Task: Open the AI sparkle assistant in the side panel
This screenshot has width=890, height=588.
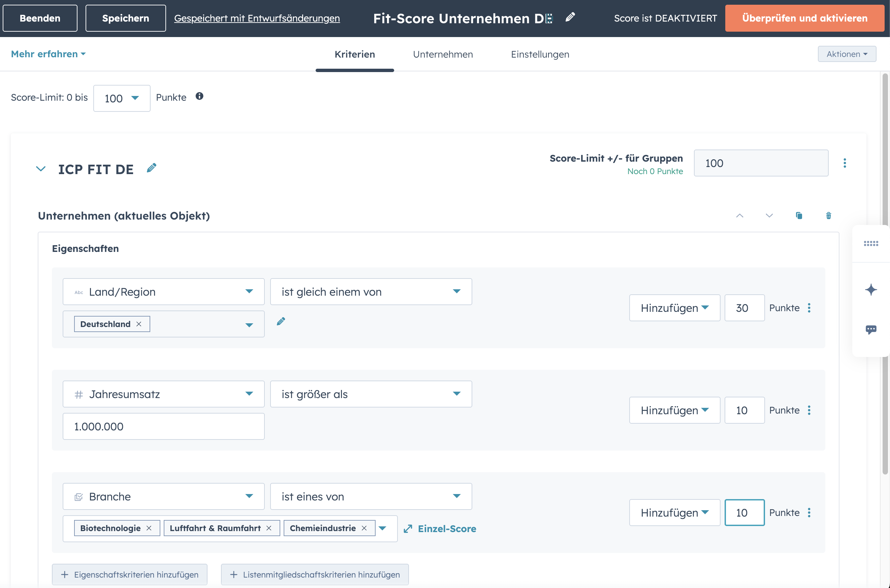Action: tap(871, 290)
